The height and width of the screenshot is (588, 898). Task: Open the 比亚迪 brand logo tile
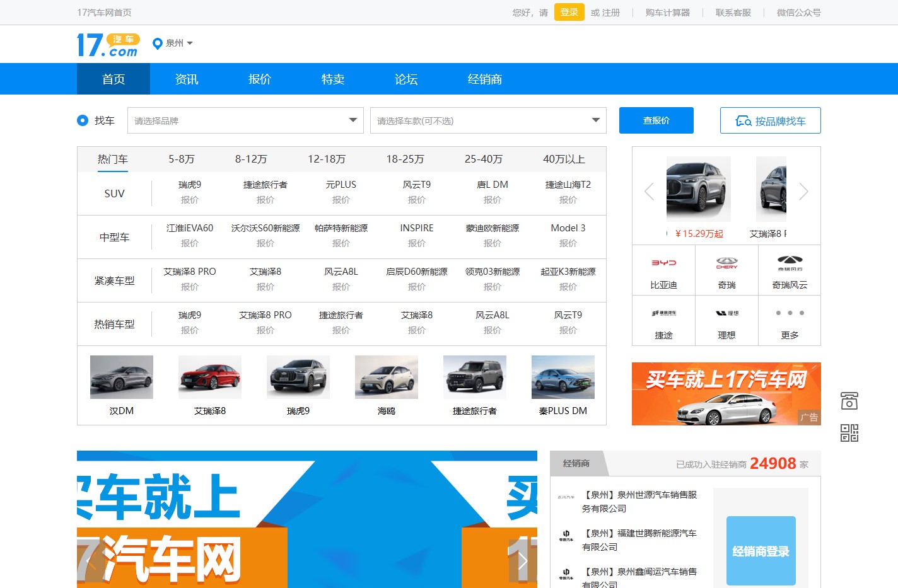pos(663,270)
